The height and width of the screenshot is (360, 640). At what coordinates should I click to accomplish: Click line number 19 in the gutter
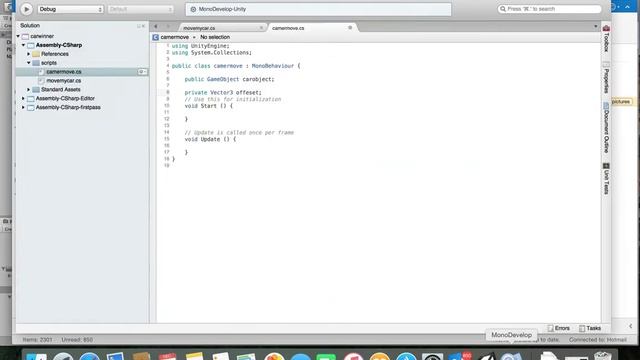point(167,166)
